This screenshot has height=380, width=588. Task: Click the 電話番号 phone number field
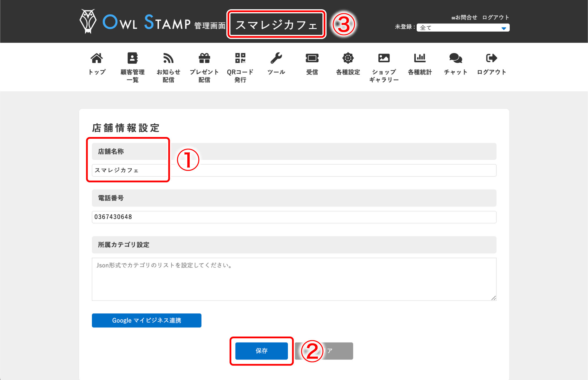point(294,217)
